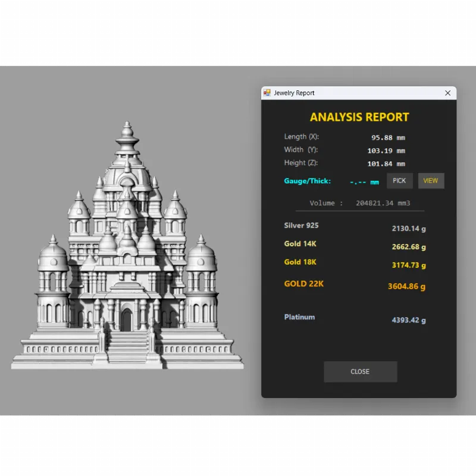Select the ANALYSIS REPORT heading
The height and width of the screenshot is (476, 476).
click(359, 117)
